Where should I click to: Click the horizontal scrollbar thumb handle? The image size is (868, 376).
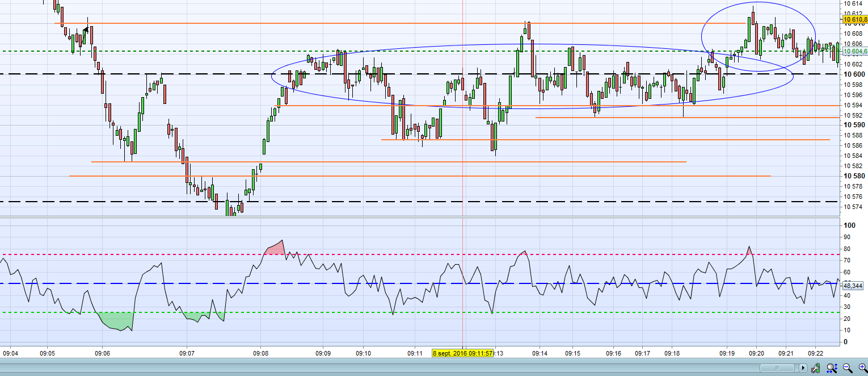pyautogui.click(x=777, y=368)
